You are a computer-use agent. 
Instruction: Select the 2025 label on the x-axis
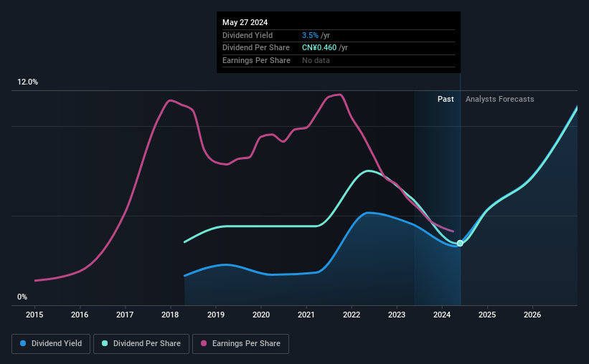487,315
